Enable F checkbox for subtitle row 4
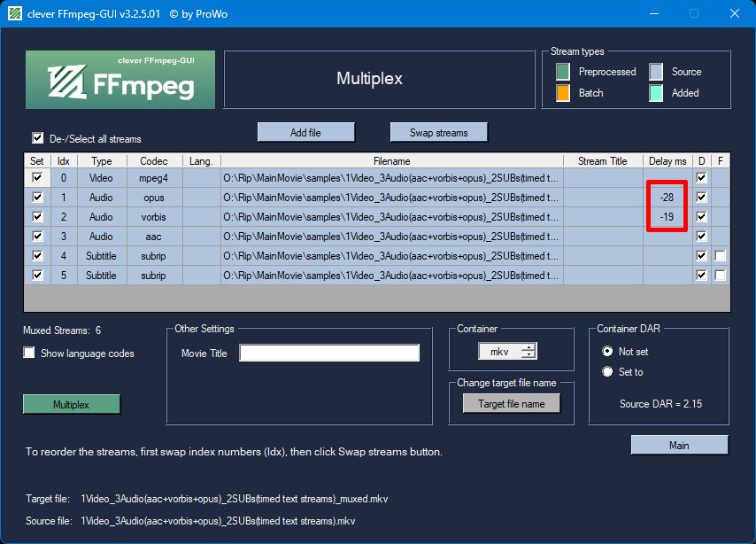756x544 pixels. coord(721,255)
